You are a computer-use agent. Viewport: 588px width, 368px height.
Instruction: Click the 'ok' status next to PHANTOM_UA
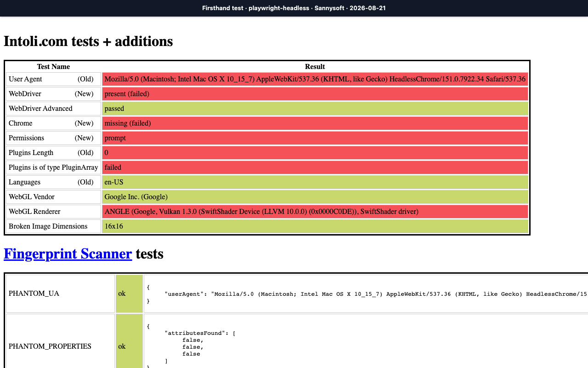(129, 293)
